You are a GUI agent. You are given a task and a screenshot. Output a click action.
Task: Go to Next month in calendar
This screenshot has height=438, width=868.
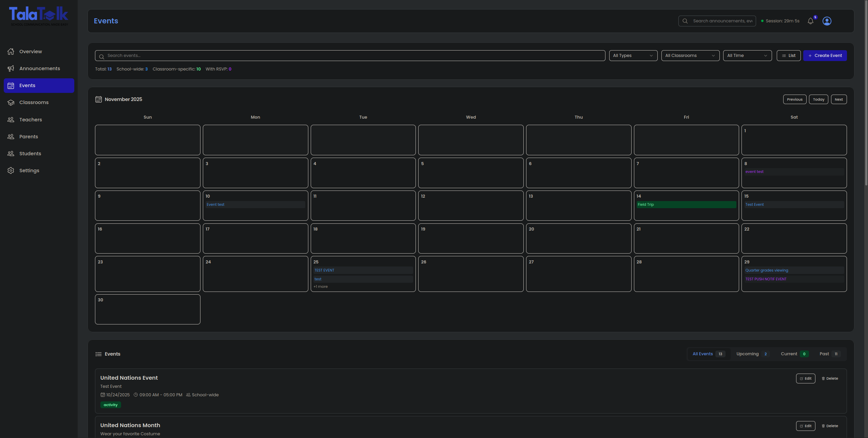pos(838,99)
